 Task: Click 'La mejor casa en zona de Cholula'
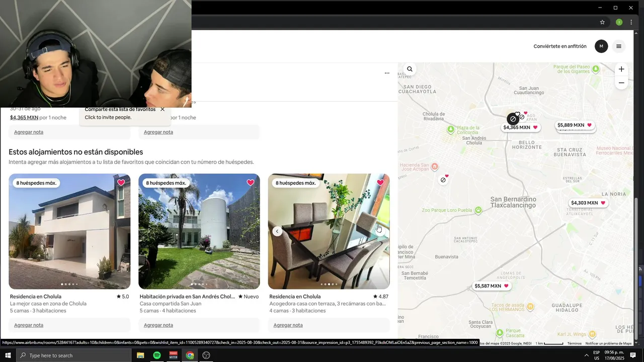pyautogui.click(x=48, y=304)
